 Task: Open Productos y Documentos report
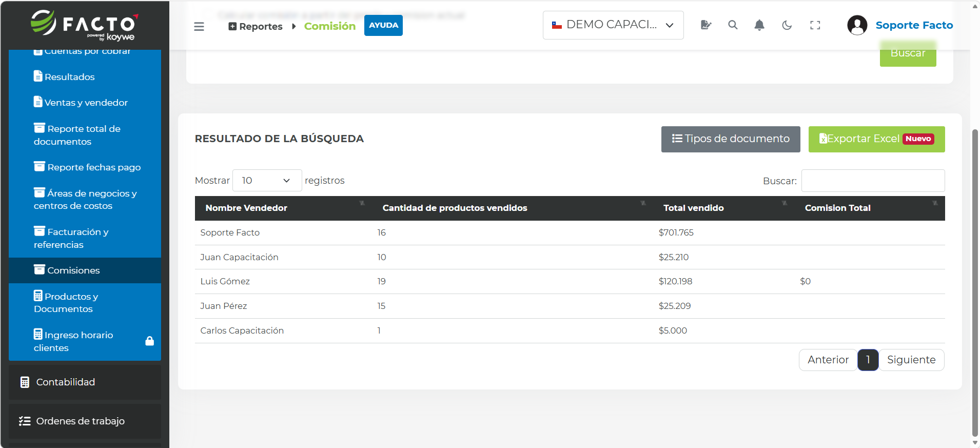click(x=85, y=302)
